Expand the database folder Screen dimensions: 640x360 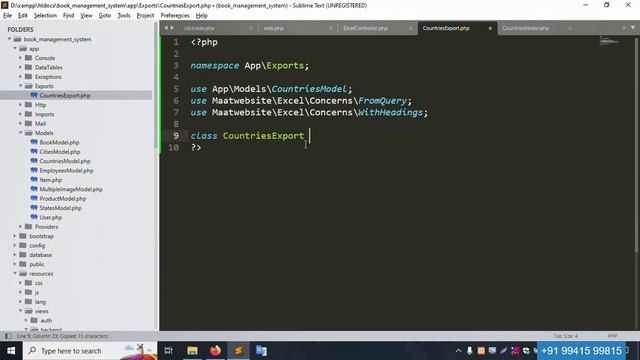click(x=15, y=255)
